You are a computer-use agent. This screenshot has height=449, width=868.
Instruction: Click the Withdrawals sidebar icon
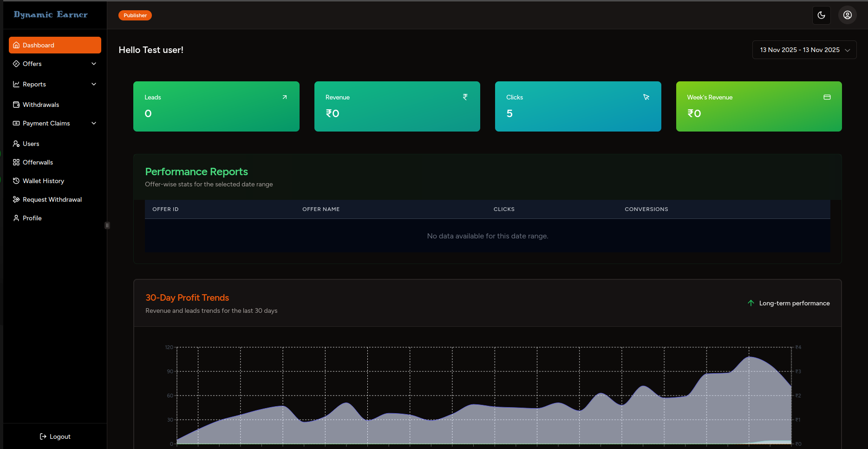[x=16, y=104]
